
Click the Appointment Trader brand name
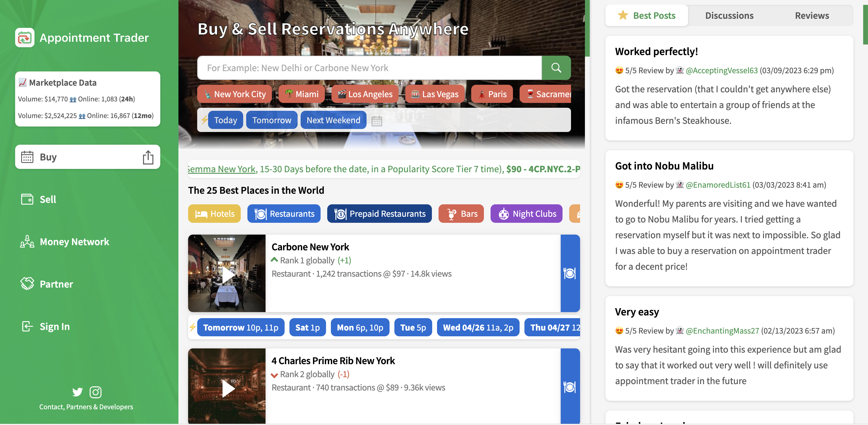tap(94, 38)
